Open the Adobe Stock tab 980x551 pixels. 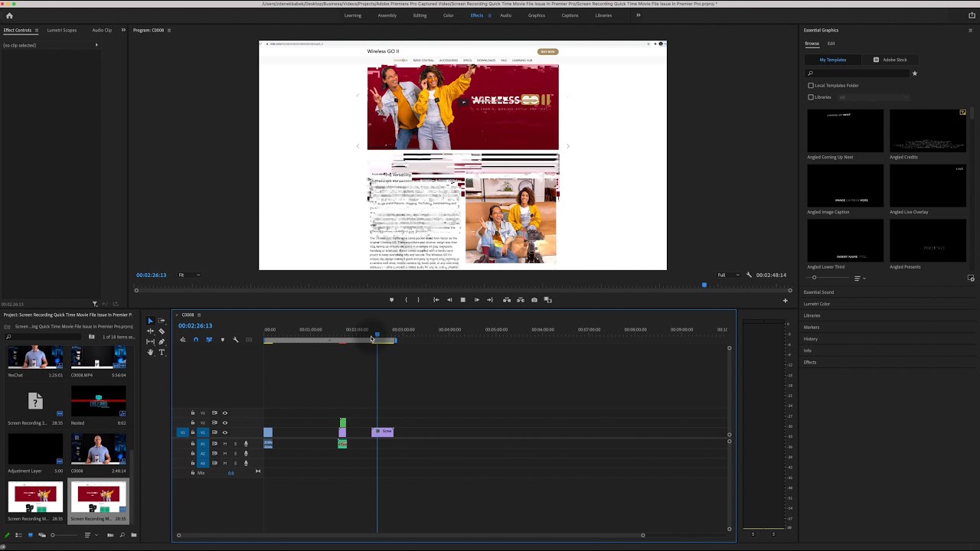tap(890, 60)
